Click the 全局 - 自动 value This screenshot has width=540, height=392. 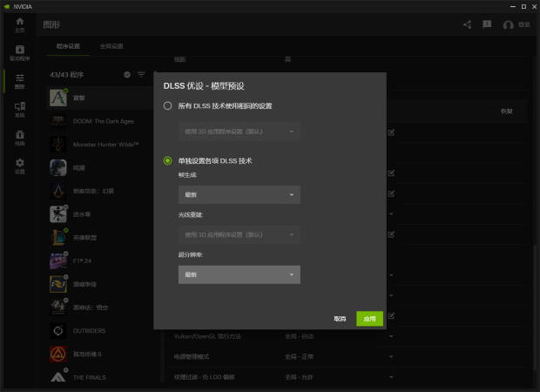pos(300,336)
